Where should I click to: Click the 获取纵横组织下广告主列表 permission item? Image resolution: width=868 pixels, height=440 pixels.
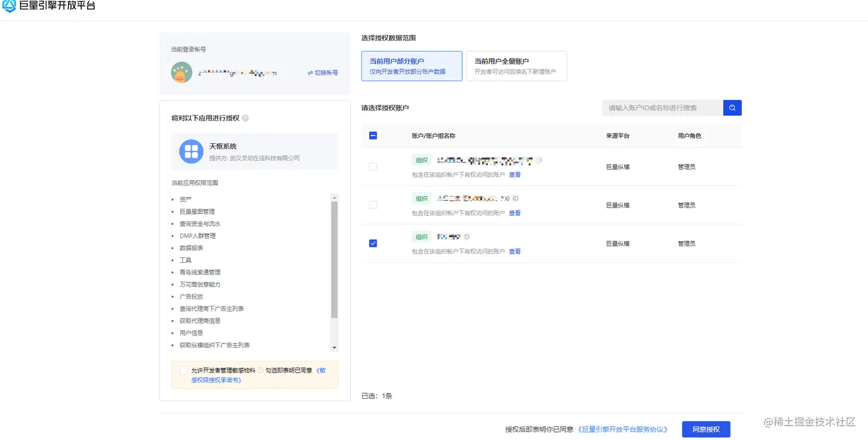(215, 345)
